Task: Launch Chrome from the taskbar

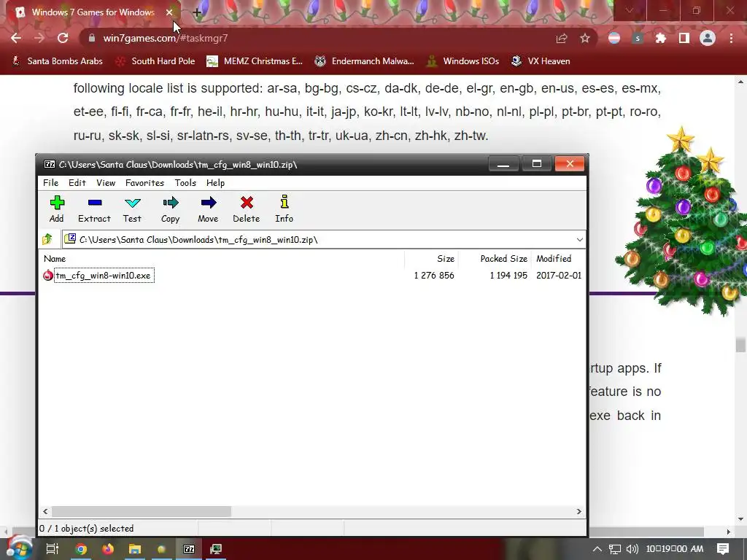Action: point(82,549)
